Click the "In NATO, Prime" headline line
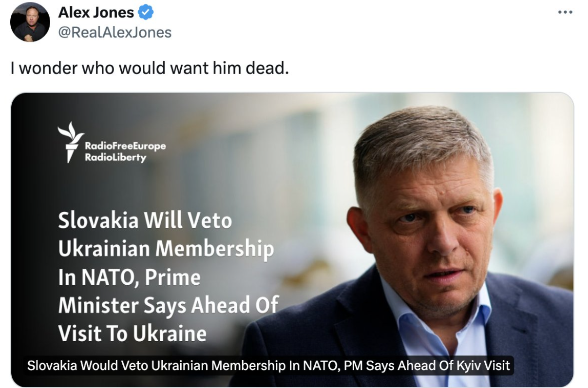 (129, 277)
